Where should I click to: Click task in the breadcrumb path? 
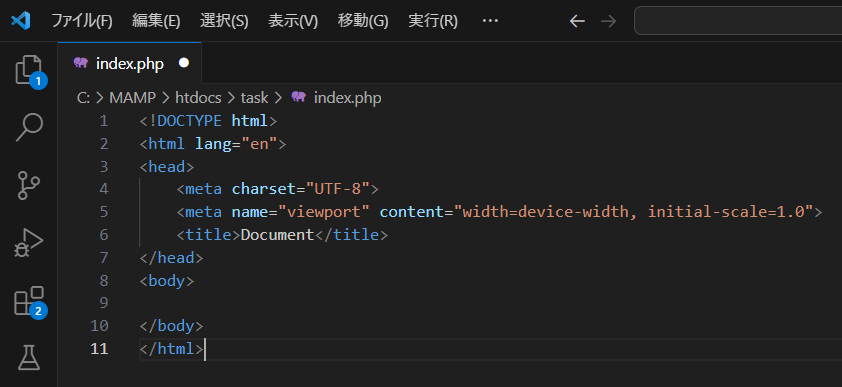[254, 98]
